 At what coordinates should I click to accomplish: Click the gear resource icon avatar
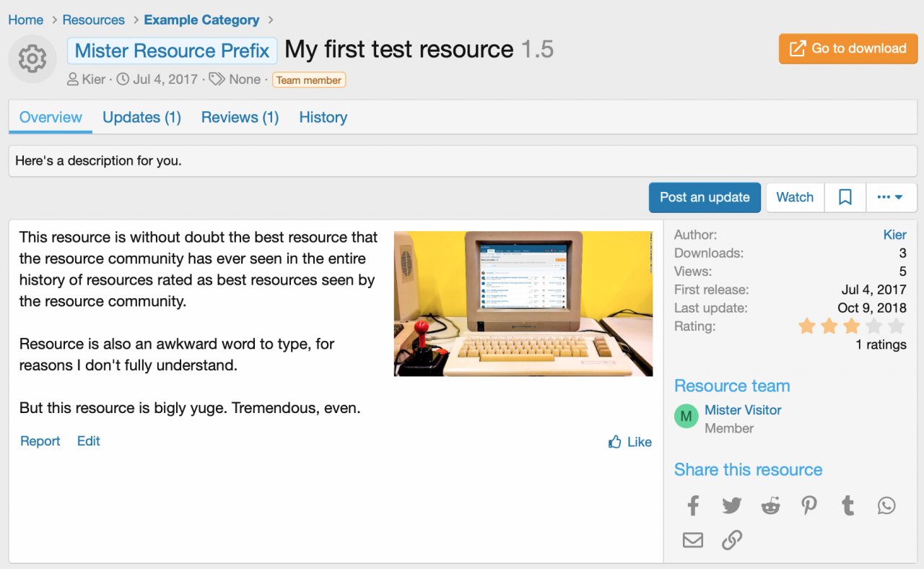point(32,58)
